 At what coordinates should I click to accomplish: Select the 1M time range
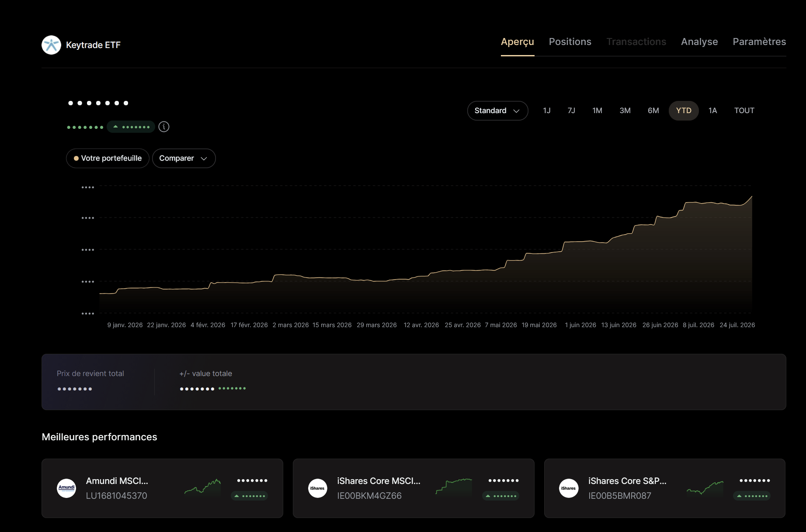click(x=597, y=111)
